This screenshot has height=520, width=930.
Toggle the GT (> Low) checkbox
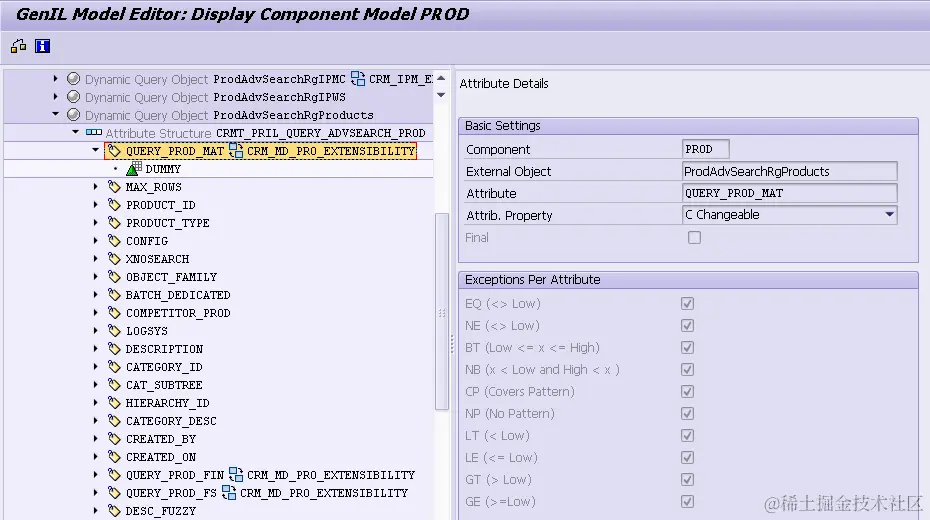[x=687, y=480]
